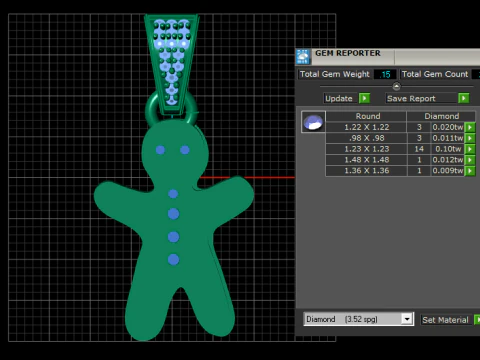Click green arrow on 1.36 X 1.36 row
Viewport: 480px width, 360px height.
[x=470, y=171]
